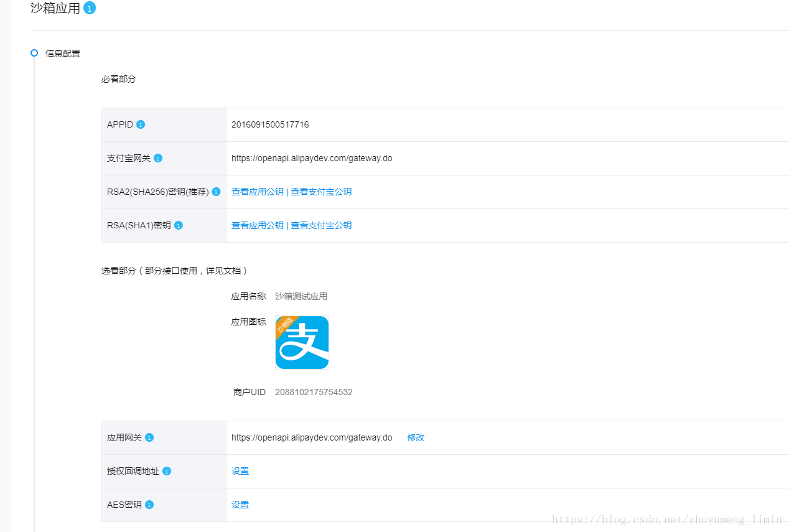Image resolution: width=789 pixels, height=532 pixels.
Task: Open 查看应用公钥 in RSA(SHA1) row
Action: tap(258, 225)
